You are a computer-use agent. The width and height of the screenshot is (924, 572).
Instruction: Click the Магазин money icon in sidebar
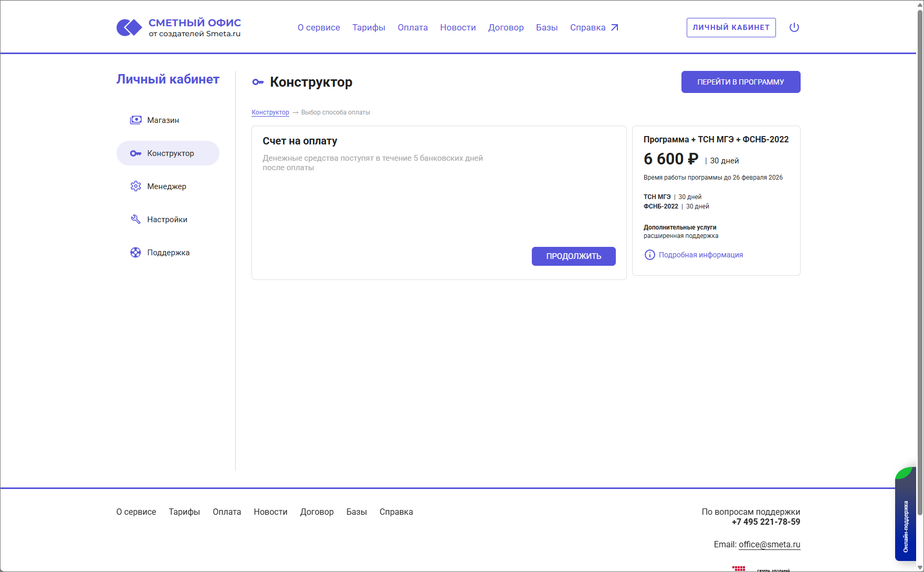click(135, 120)
